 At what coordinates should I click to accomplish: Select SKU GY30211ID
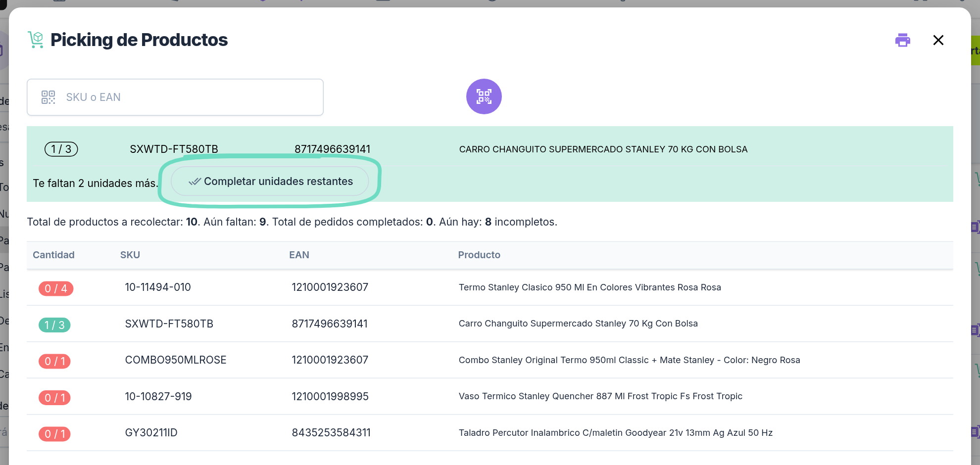[151, 433]
